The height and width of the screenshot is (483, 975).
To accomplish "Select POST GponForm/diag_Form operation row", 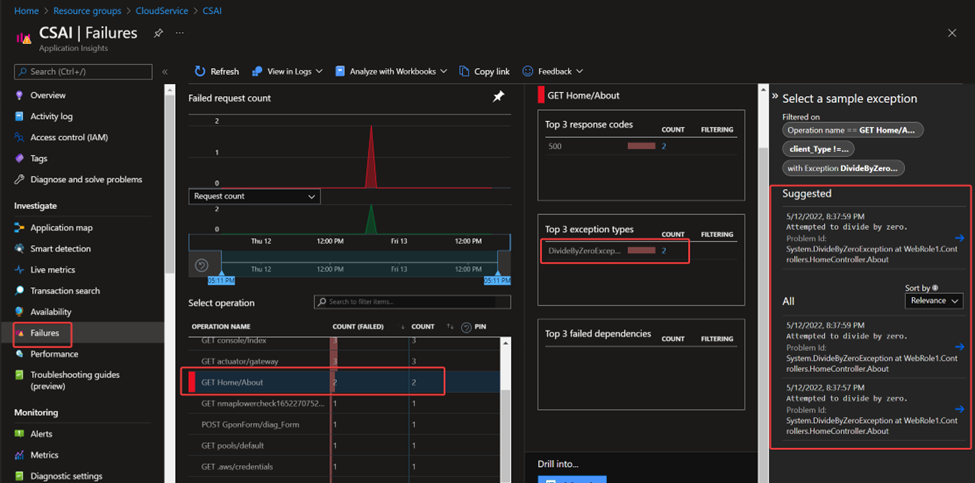I will pyautogui.click(x=344, y=425).
